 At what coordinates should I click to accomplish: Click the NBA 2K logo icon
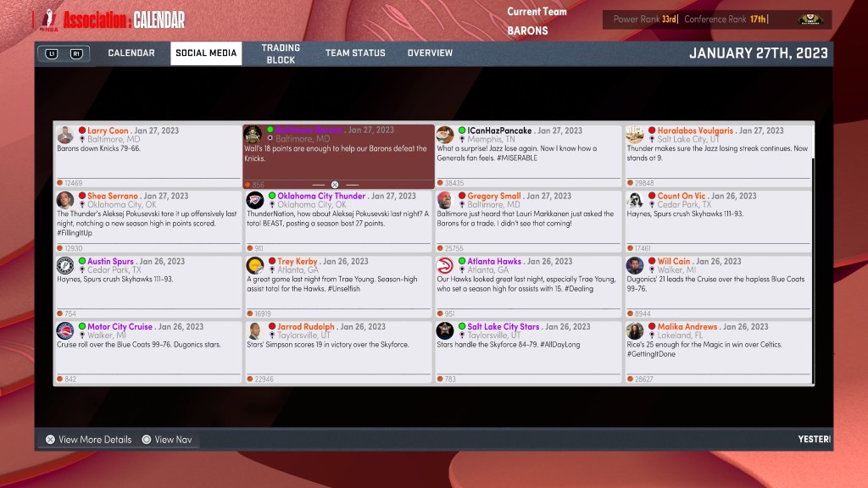pyautogui.click(x=44, y=19)
